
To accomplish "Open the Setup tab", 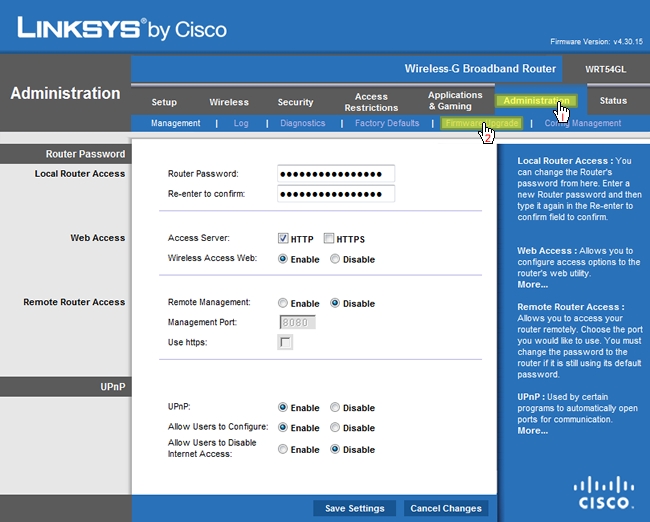I will [164, 102].
